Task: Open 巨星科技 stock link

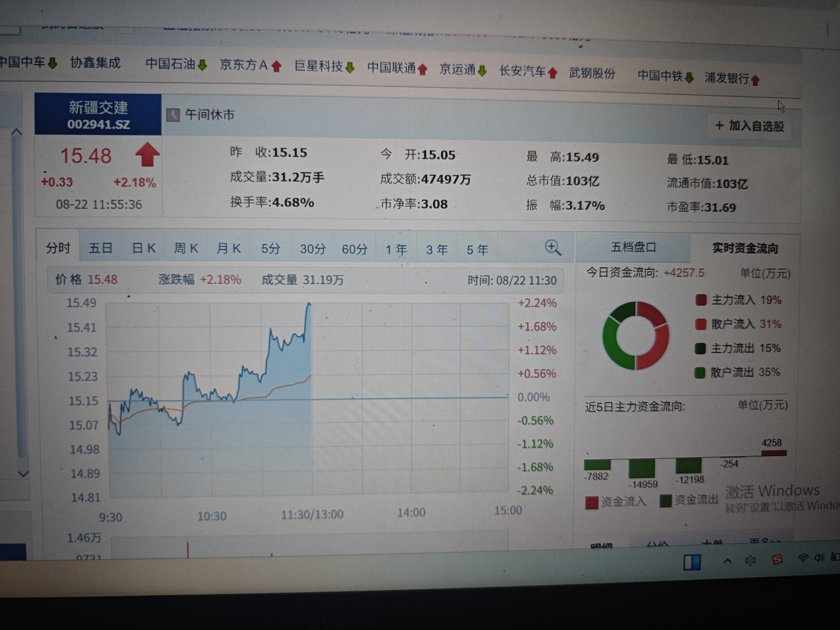Action: click(318, 66)
